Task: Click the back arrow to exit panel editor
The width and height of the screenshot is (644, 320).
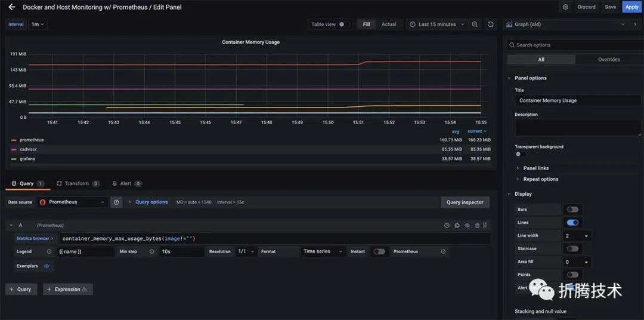Action: 11,7
